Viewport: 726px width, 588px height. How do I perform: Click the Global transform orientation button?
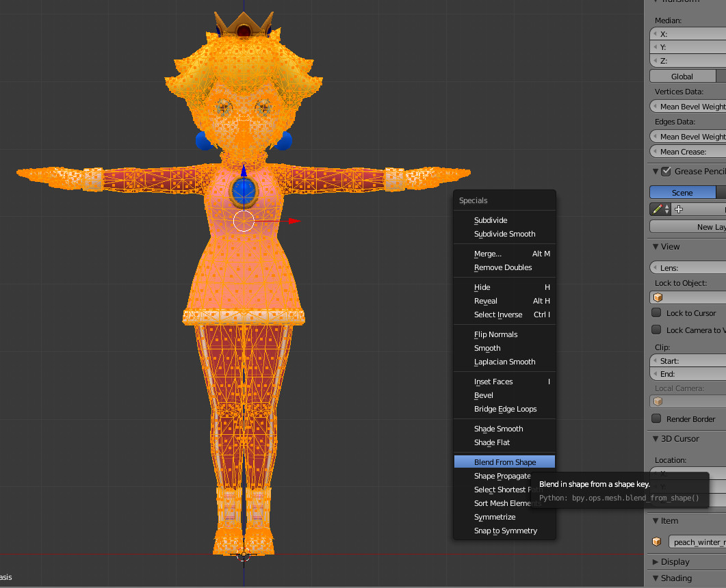(682, 76)
